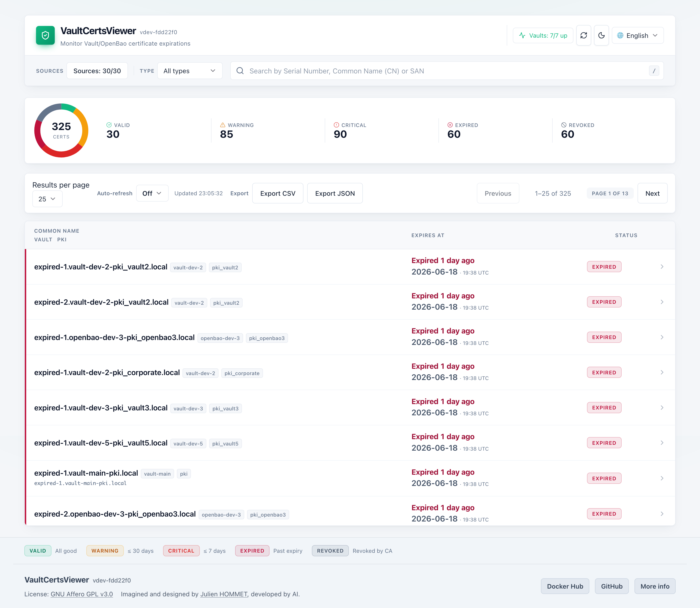Select the Expired 60 count
This screenshot has width=700, height=608.
(454, 134)
